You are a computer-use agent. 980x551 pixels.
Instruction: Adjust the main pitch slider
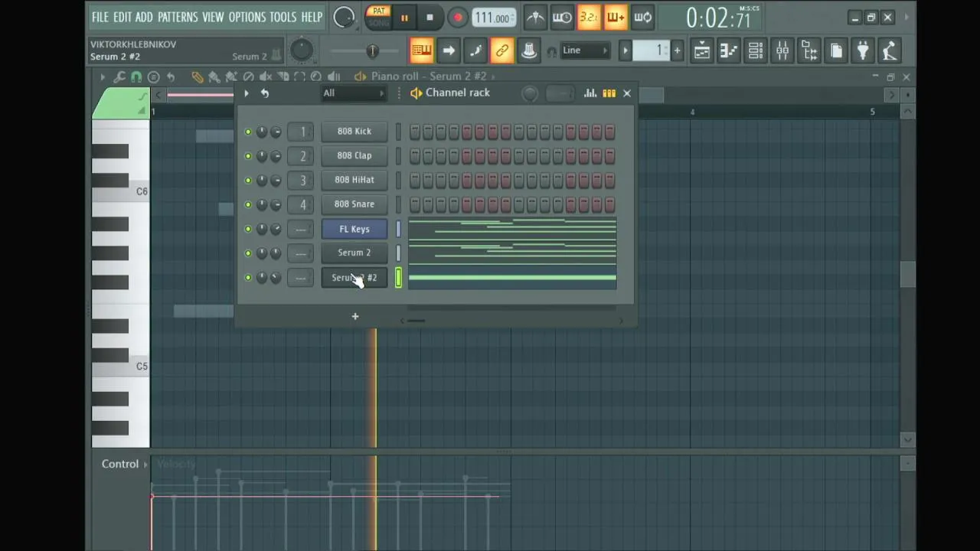point(372,51)
